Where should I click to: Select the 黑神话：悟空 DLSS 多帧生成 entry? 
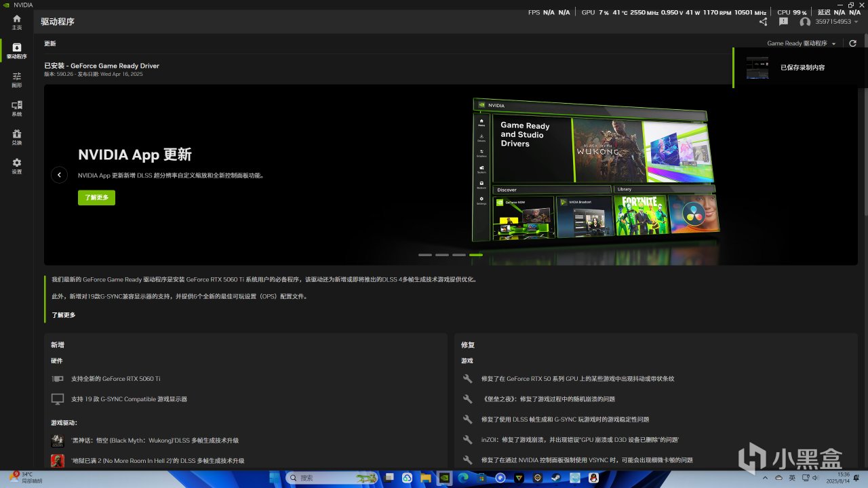tap(155, 441)
